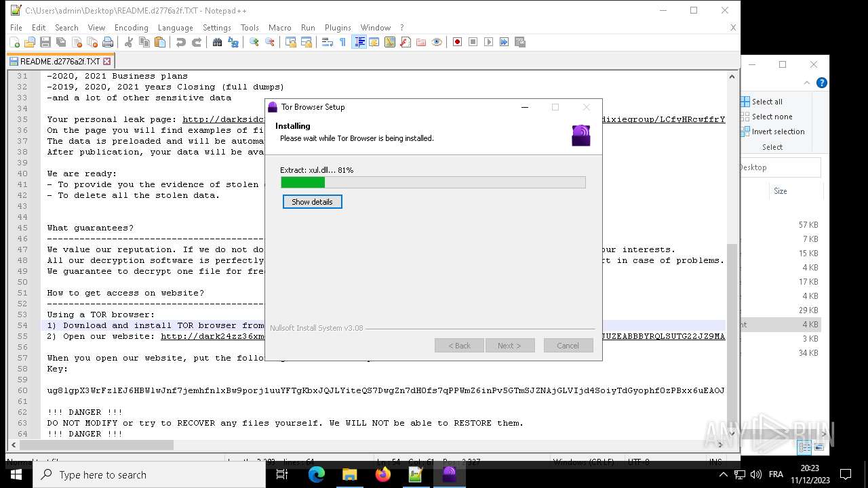Click Cancel in Tor Browser Setup
Image resolution: width=868 pixels, height=488 pixels.
pos(568,346)
